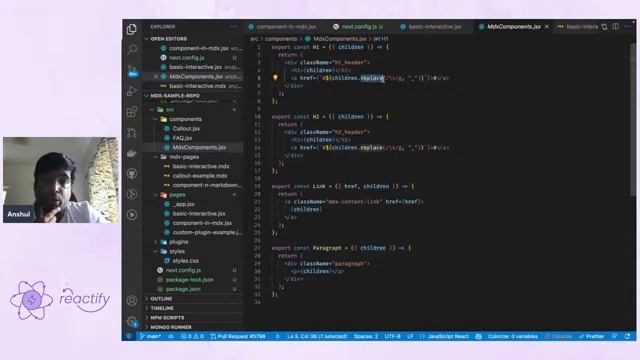Viewport: 640px width, 360px height.
Task: Expand the OUTLINE section
Action: (161, 299)
